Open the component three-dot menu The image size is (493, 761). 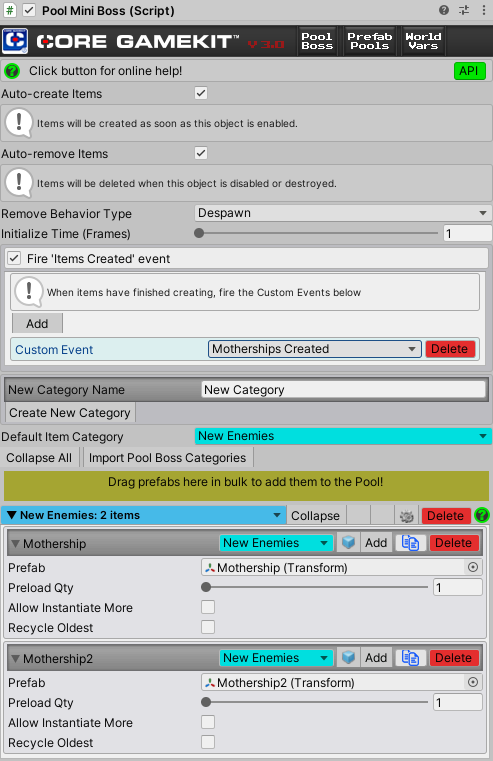(483, 10)
